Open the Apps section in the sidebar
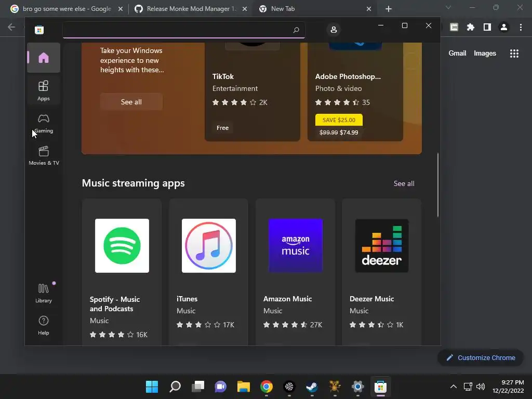The image size is (532, 399). click(44, 90)
